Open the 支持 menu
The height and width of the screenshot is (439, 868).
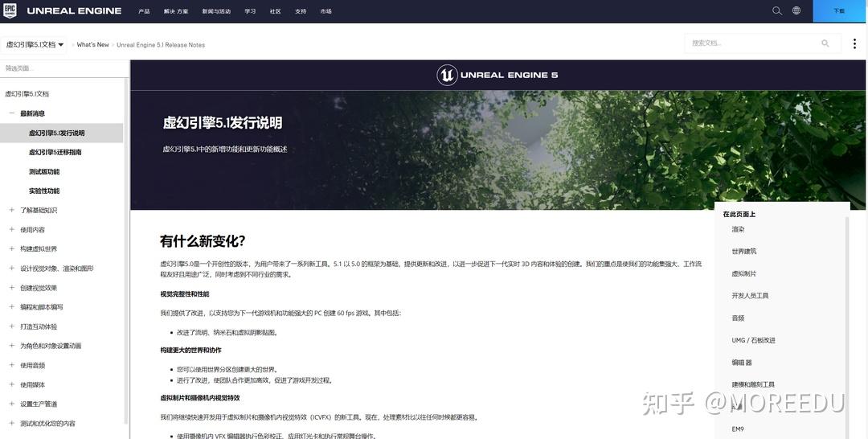[301, 11]
